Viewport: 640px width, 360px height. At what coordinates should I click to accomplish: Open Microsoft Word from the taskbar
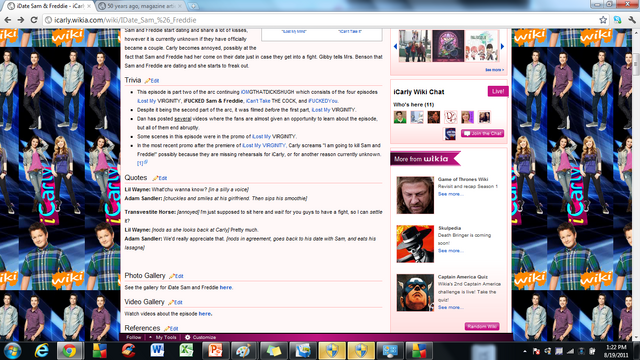157,351
